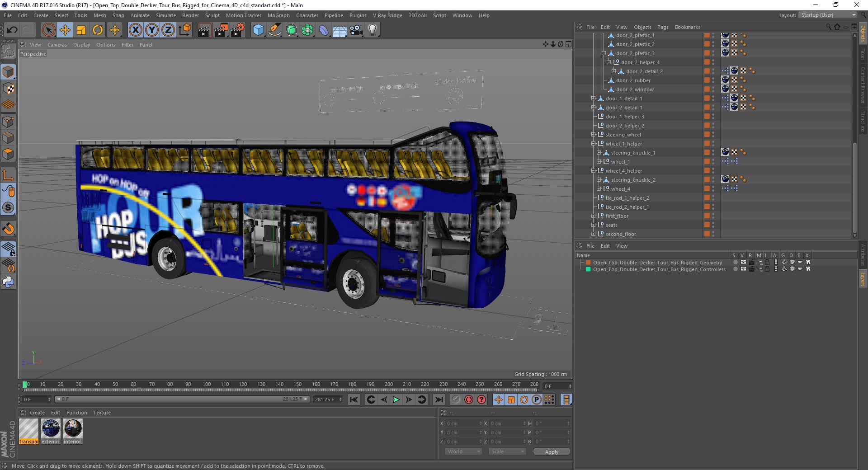This screenshot has width=868, height=470.
Task: Open material manager Texture menu
Action: pyautogui.click(x=102, y=413)
